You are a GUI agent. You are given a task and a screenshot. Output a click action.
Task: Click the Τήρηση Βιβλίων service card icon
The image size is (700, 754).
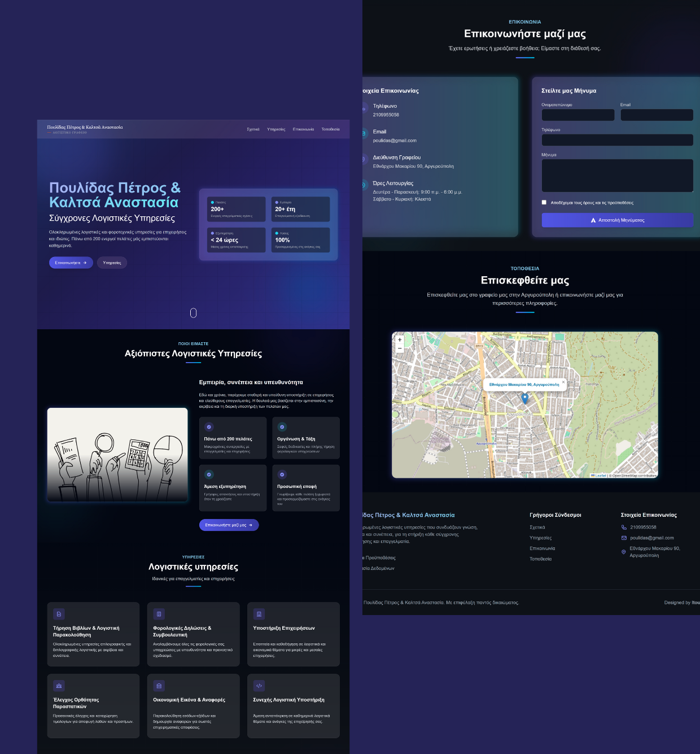click(59, 614)
